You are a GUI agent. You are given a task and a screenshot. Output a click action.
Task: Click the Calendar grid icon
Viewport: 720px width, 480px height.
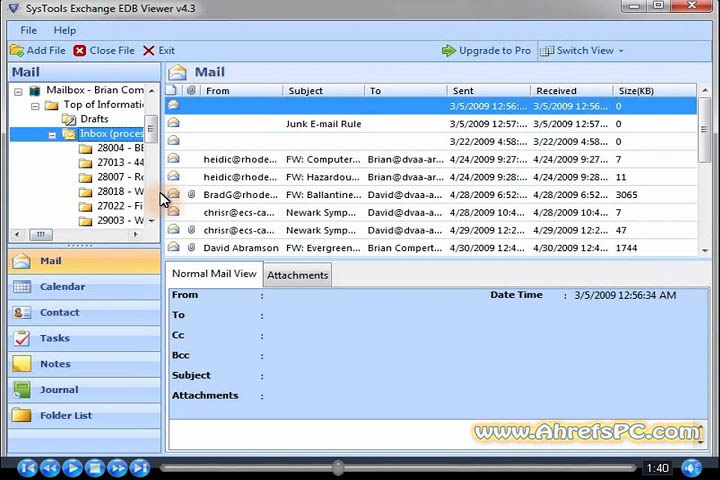pyautogui.click(x=22, y=287)
